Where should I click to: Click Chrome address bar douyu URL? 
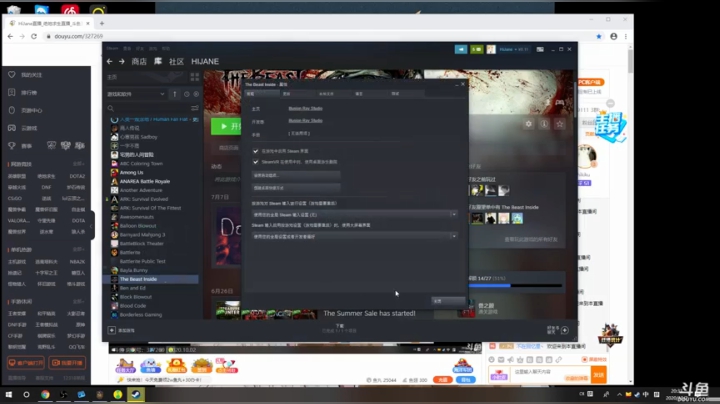79,36
